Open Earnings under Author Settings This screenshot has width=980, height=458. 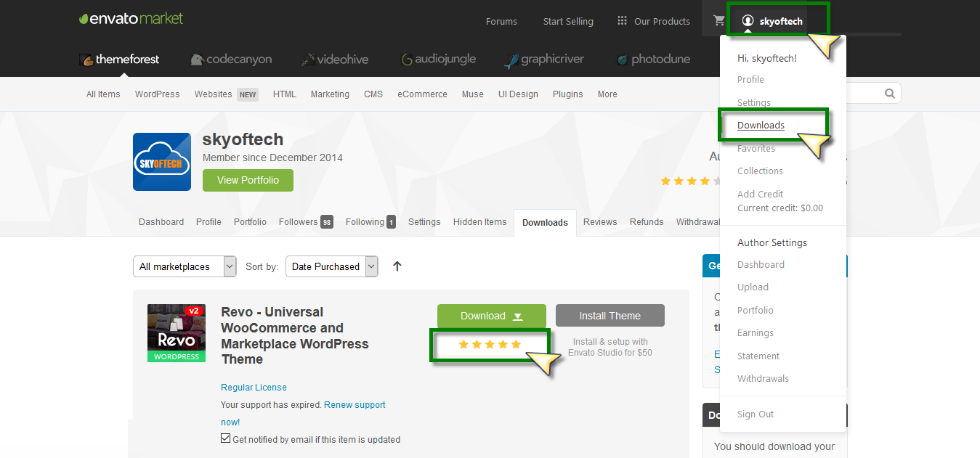(756, 333)
